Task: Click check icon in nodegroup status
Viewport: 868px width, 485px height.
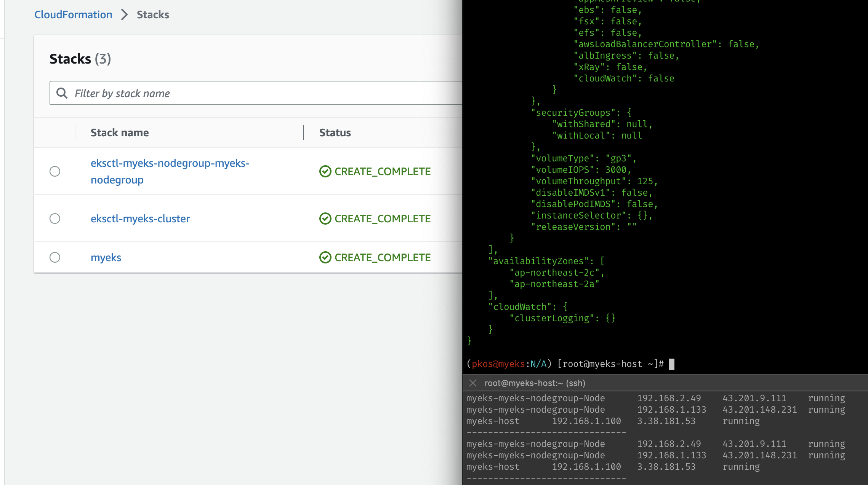Action: point(325,171)
